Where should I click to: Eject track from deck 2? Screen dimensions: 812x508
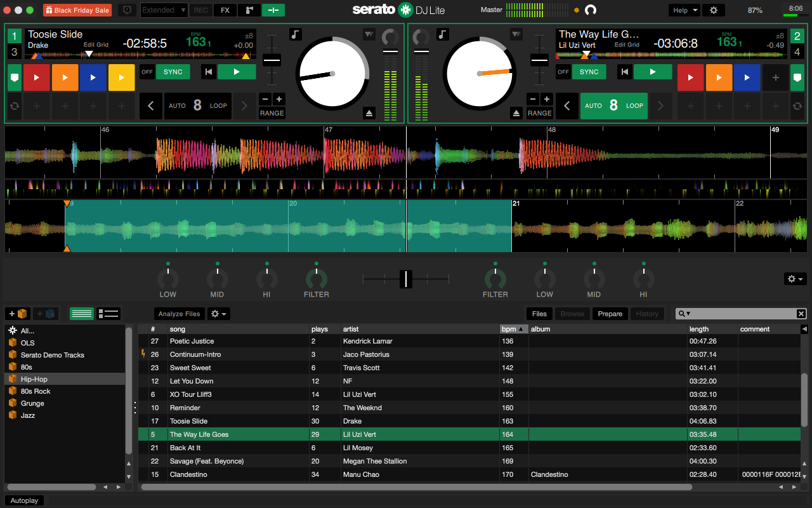click(516, 113)
